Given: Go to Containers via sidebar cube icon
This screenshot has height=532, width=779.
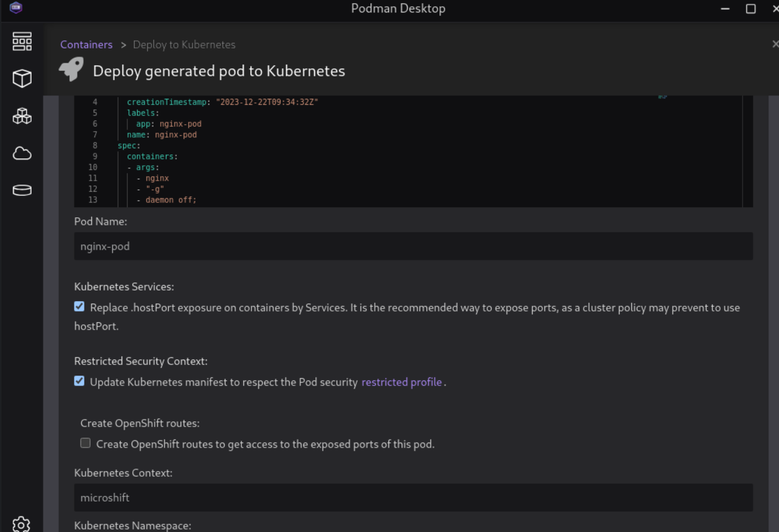Looking at the screenshot, I should pos(22,79).
